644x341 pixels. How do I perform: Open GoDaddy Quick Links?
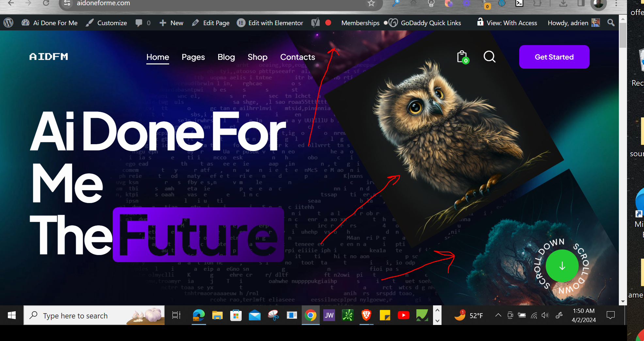tap(425, 23)
